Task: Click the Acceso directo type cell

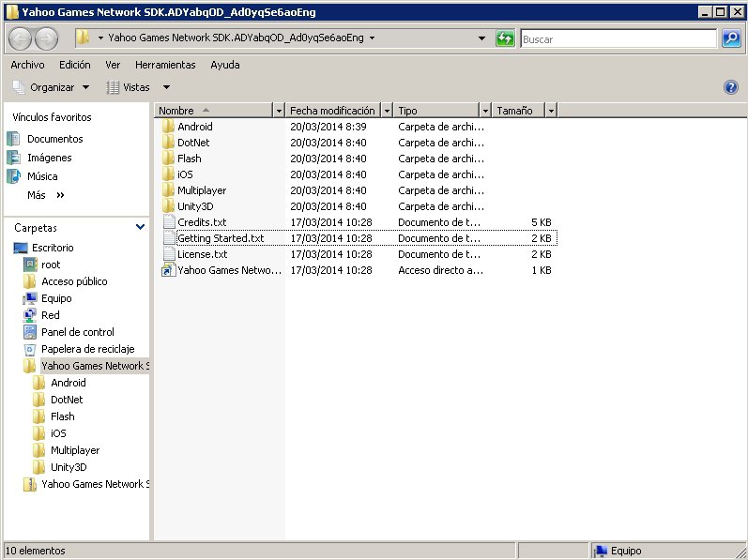Action: coord(440,270)
